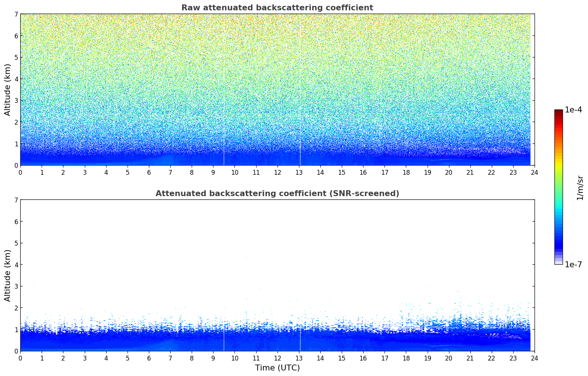The image size is (588, 376).
Task: Click tick label '12' on bottom plot time axis
Action: pyautogui.click(x=277, y=358)
